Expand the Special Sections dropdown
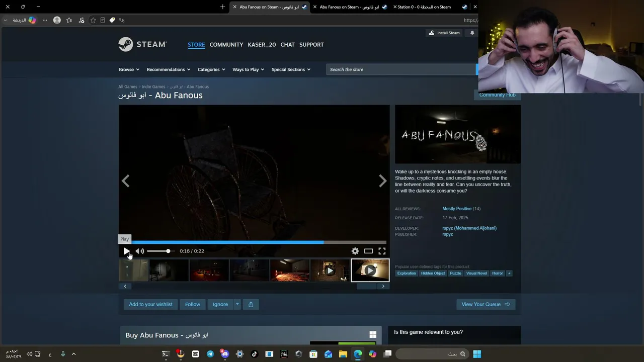Screen dimensions: 644x362 click(x=291, y=69)
